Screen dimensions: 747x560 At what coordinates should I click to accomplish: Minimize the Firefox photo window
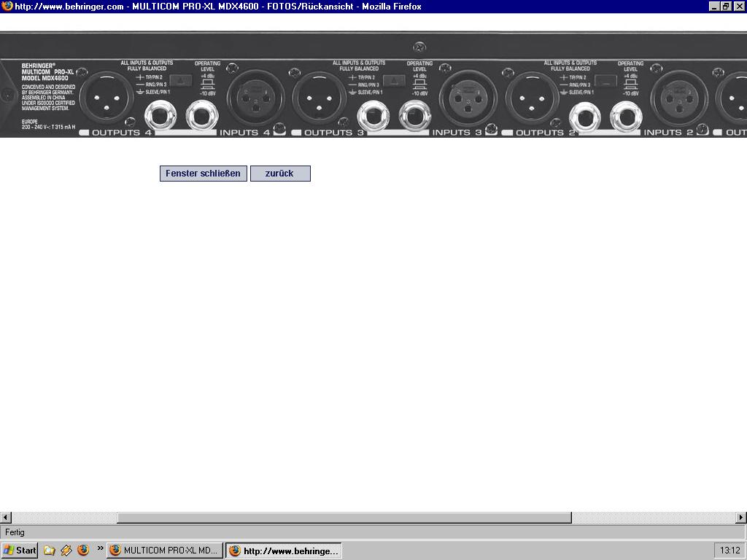point(713,6)
